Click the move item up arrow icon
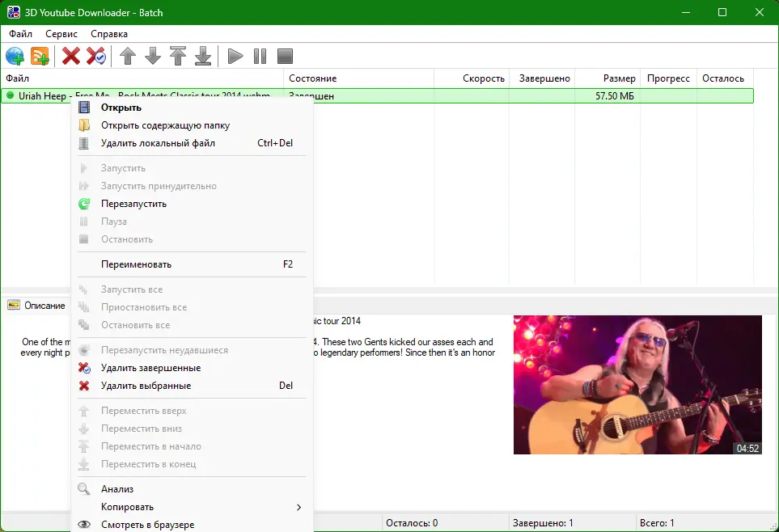Screen dimensions: 779x532 127,56
